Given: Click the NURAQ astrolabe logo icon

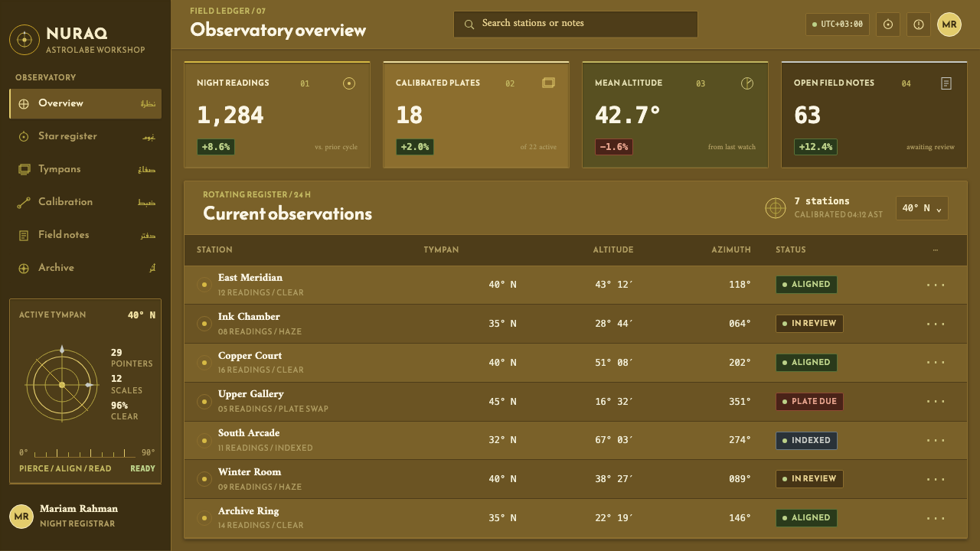Looking at the screenshot, I should tap(24, 40).
